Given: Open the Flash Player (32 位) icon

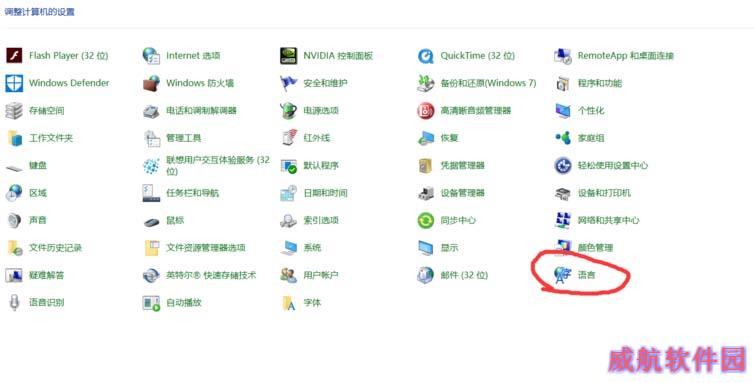Looking at the screenshot, I should click(14, 56).
